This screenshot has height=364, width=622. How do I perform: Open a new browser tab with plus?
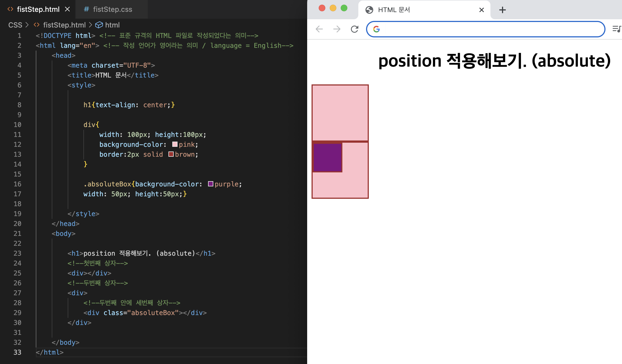[x=503, y=10]
